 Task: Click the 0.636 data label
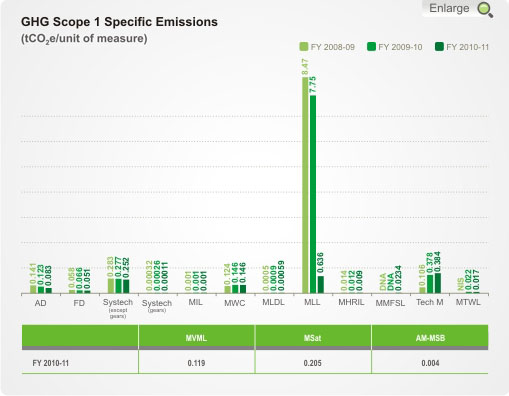click(x=321, y=263)
